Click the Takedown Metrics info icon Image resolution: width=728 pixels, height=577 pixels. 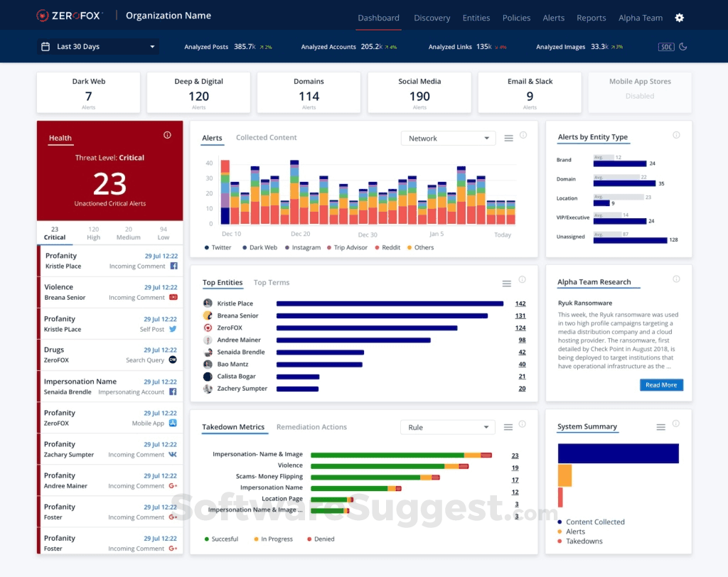pos(523,424)
